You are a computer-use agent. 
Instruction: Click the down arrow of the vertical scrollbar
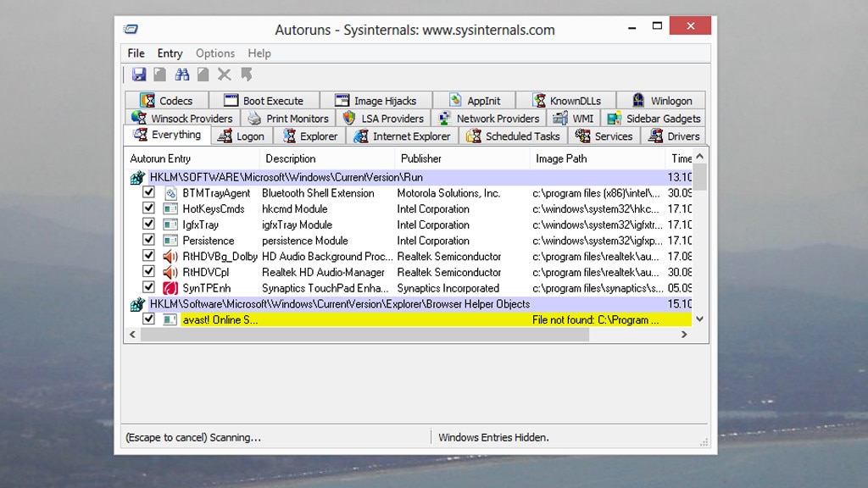(x=700, y=319)
